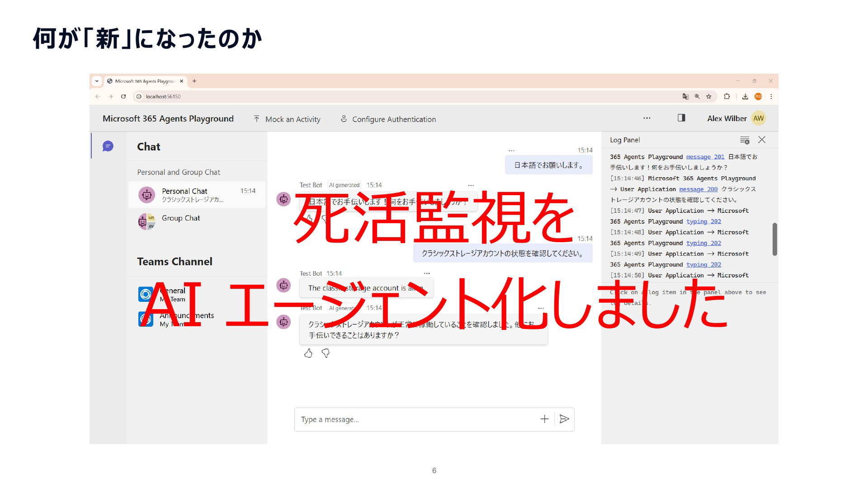Click the translate page icon
The height and width of the screenshot is (488, 868).
685,96
